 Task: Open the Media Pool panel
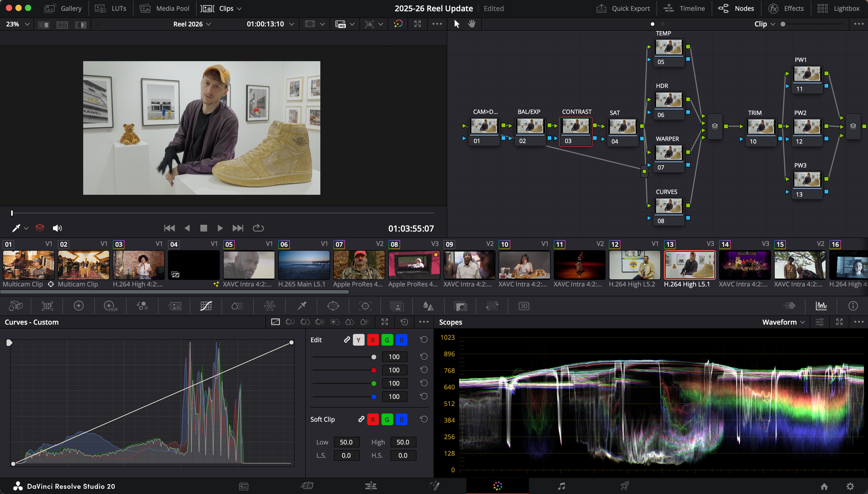tap(165, 8)
